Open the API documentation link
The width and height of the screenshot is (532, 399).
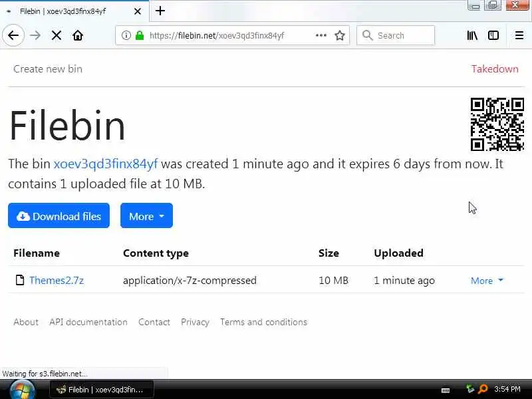(x=88, y=322)
